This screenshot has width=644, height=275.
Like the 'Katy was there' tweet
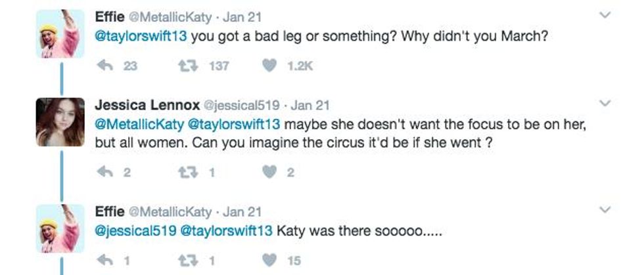269,261
